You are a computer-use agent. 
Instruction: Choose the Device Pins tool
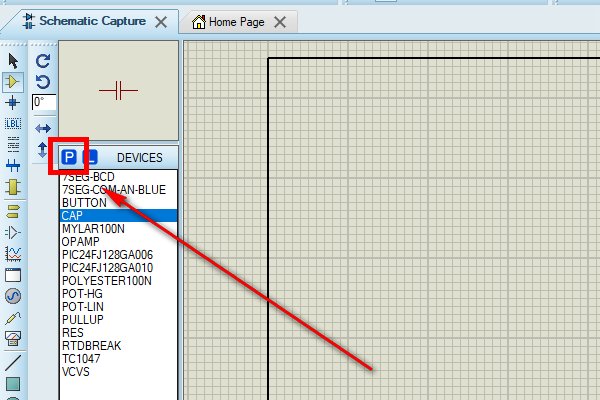click(x=13, y=232)
